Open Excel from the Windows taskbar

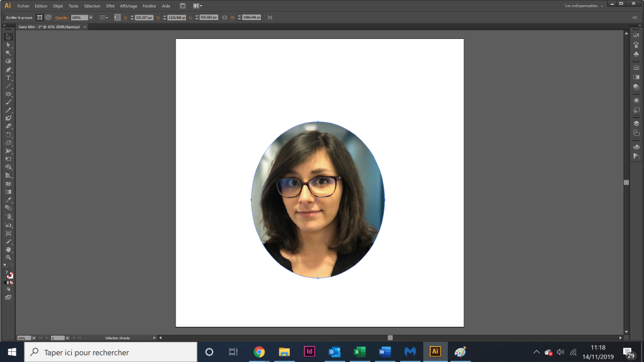[359, 352]
